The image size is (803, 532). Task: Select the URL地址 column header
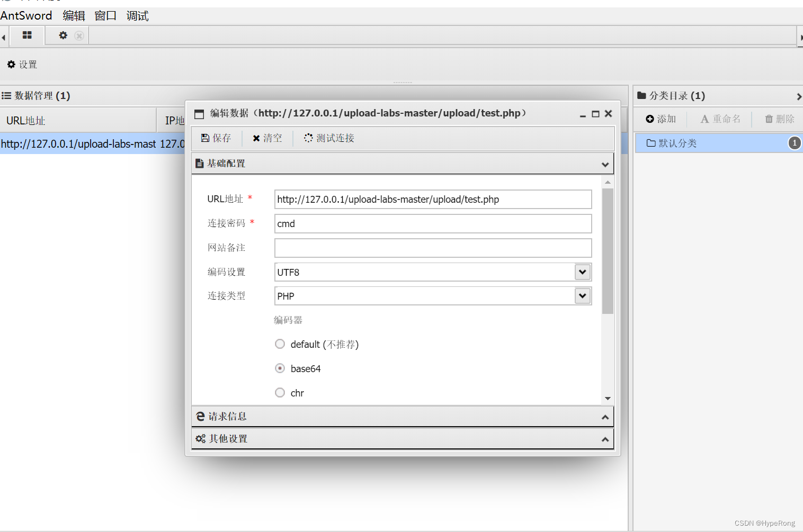(x=78, y=120)
